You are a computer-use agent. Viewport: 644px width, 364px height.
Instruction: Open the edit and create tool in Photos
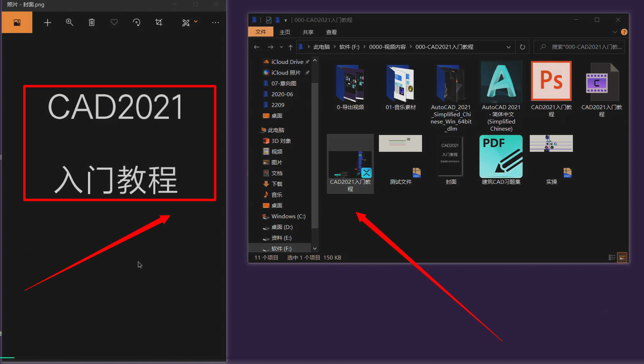tap(186, 23)
